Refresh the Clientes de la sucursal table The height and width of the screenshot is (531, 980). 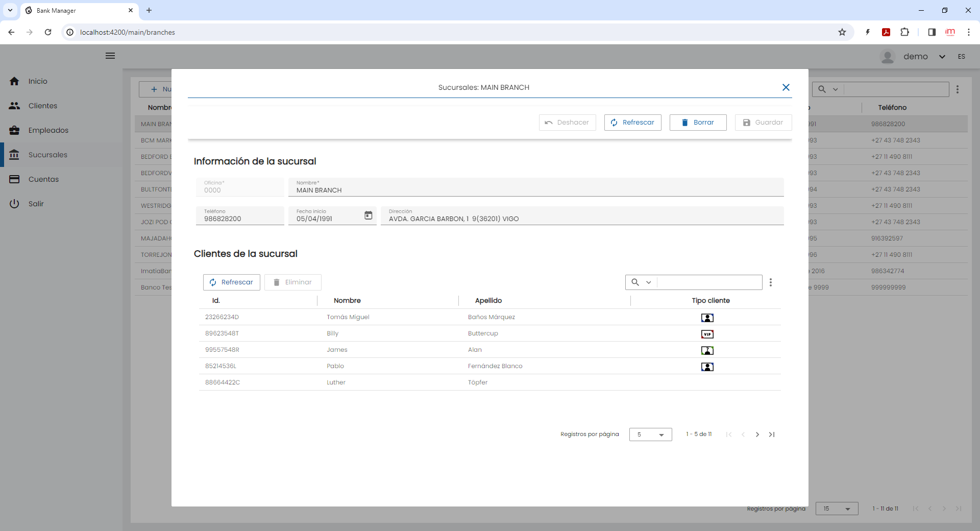pyautogui.click(x=232, y=282)
